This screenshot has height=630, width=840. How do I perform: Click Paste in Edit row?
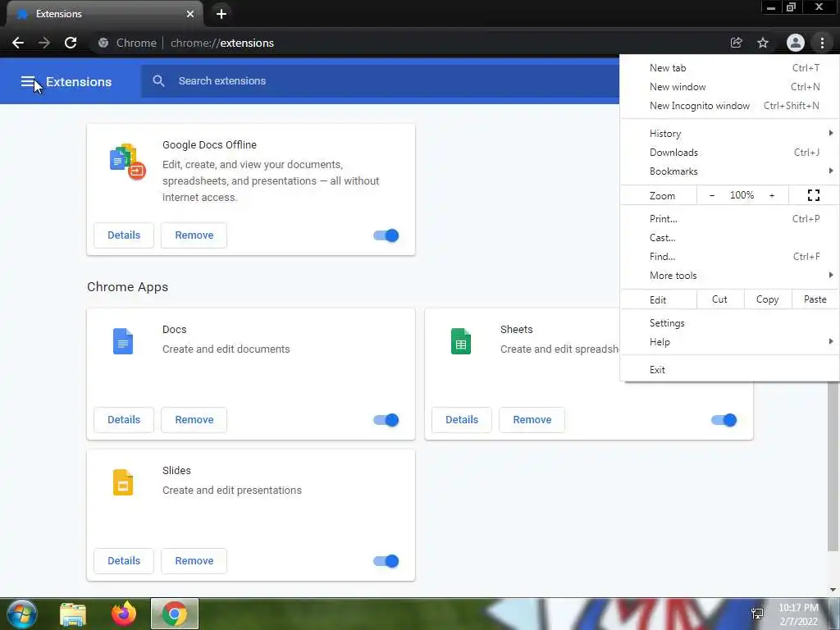click(x=815, y=299)
